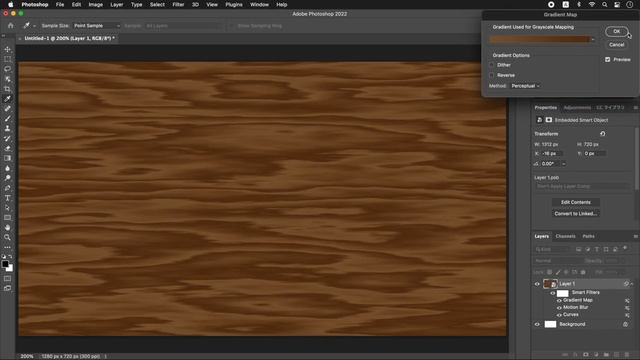Select the Path Selection tool
This screenshot has width=640, height=360.
point(7,208)
